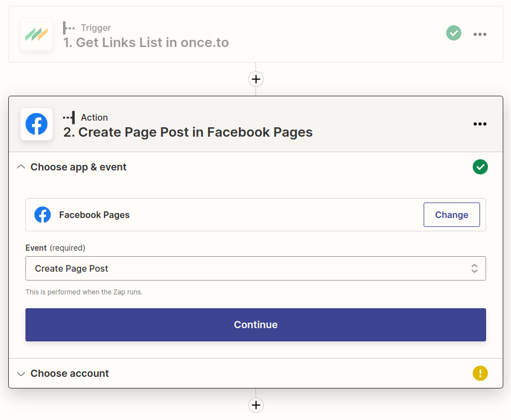Expand the Choose account section

(x=21, y=374)
